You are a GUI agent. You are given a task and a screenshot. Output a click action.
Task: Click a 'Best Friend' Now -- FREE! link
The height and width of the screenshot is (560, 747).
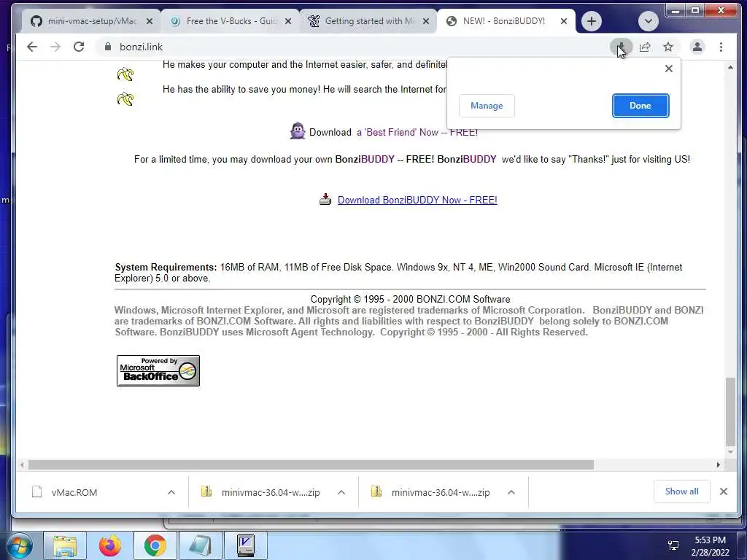click(x=417, y=133)
